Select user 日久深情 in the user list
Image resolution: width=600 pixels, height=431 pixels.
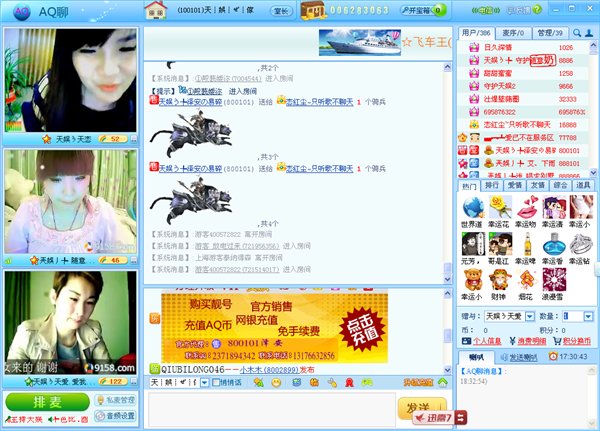click(523, 47)
